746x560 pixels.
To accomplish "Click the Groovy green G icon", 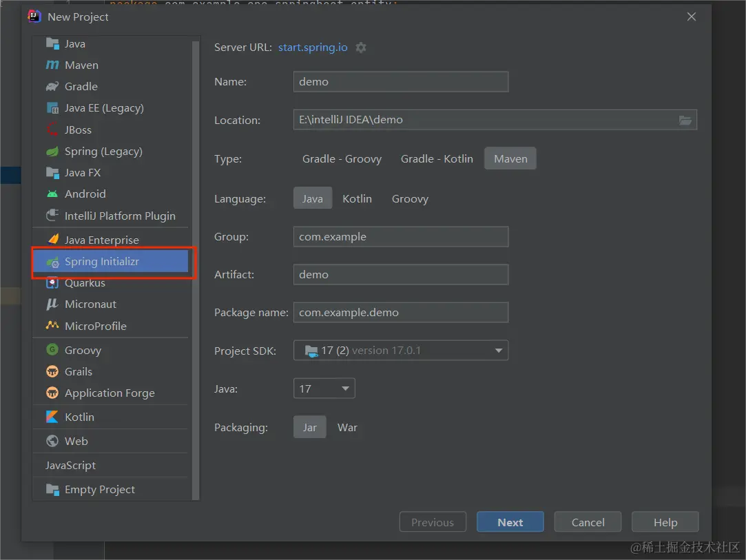I will (52, 350).
